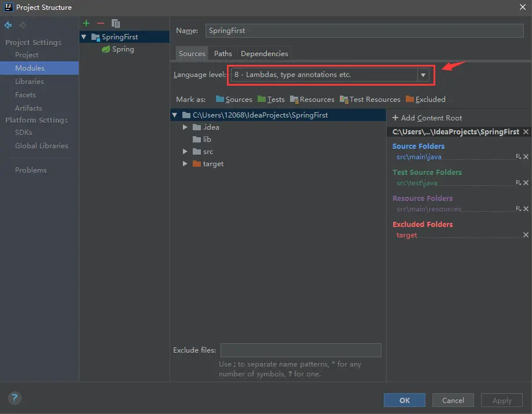Click the back navigation arrow

coord(8,25)
